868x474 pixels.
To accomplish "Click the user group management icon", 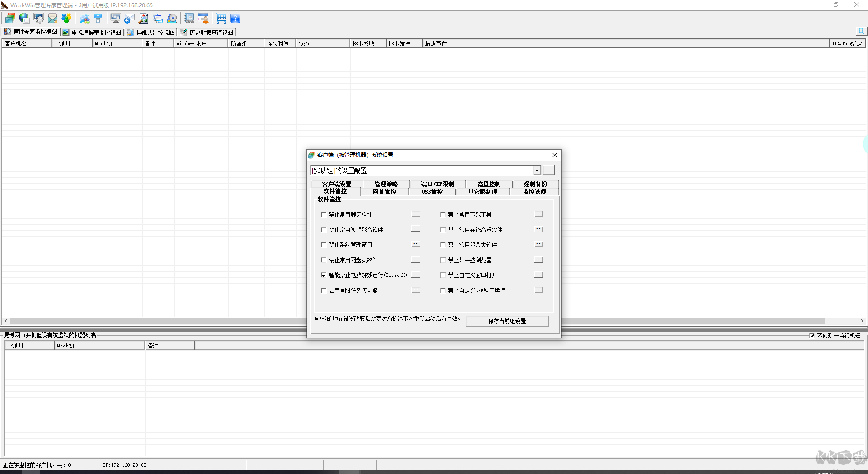I will click(66, 18).
